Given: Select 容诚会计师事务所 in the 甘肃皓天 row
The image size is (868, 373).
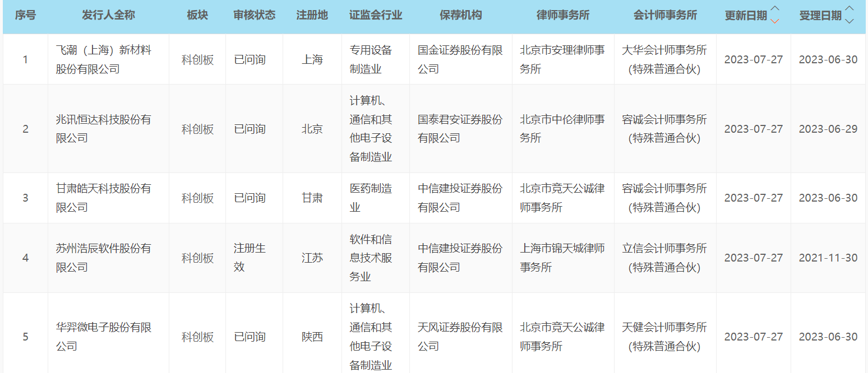Looking at the screenshot, I should (665, 198).
